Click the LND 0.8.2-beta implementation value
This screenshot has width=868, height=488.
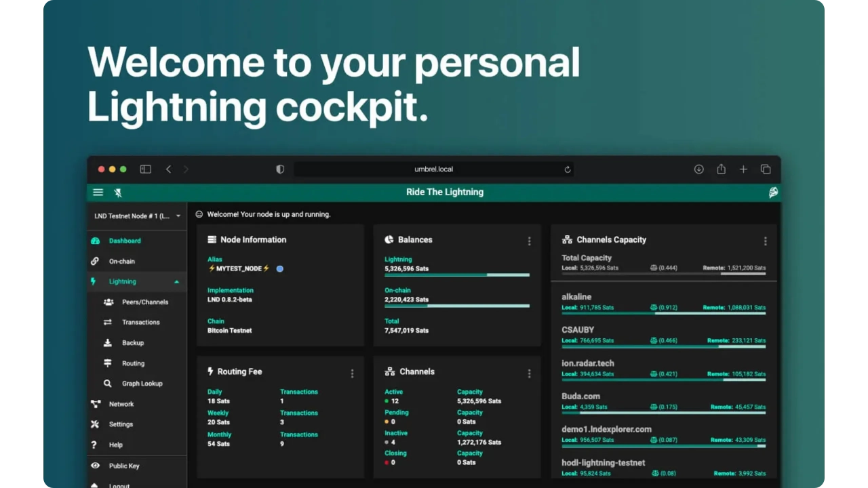(x=230, y=300)
